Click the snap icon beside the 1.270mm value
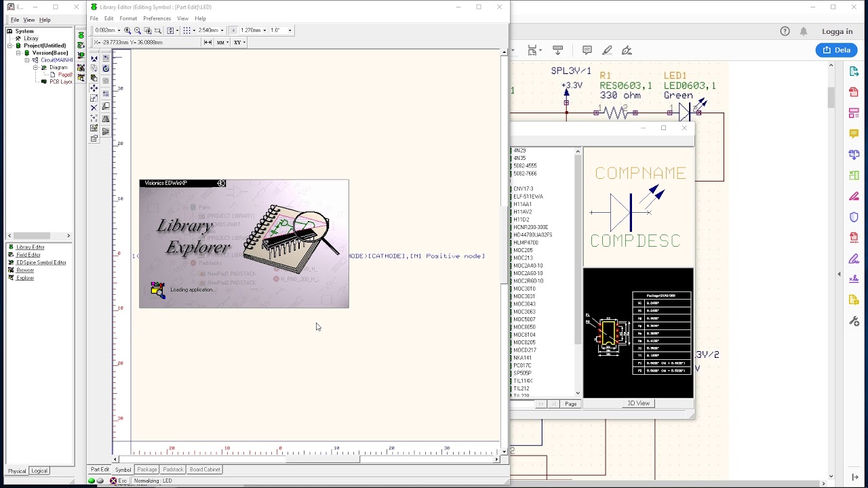 click(233, 30)
